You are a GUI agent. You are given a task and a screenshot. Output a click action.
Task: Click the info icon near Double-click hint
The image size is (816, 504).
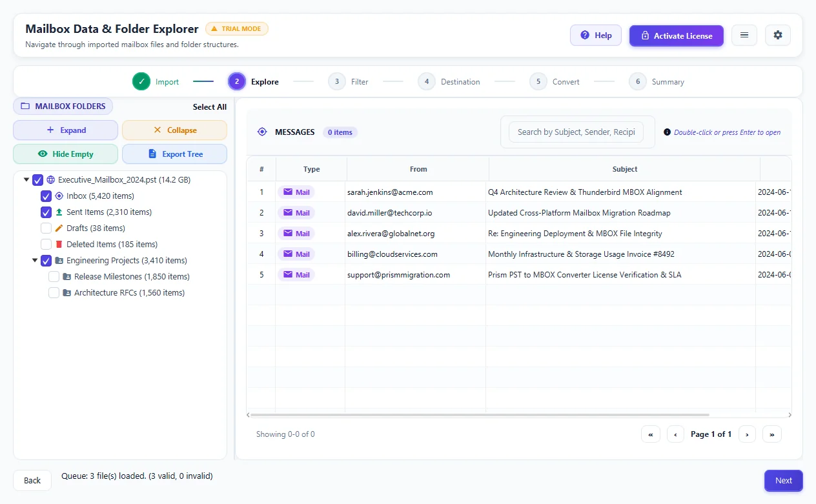tap(668, 132)
